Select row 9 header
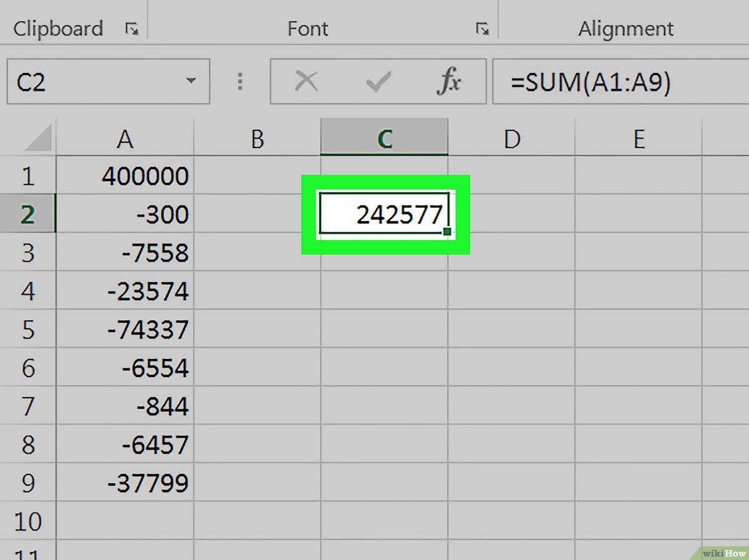 click(x=28, y=483)
